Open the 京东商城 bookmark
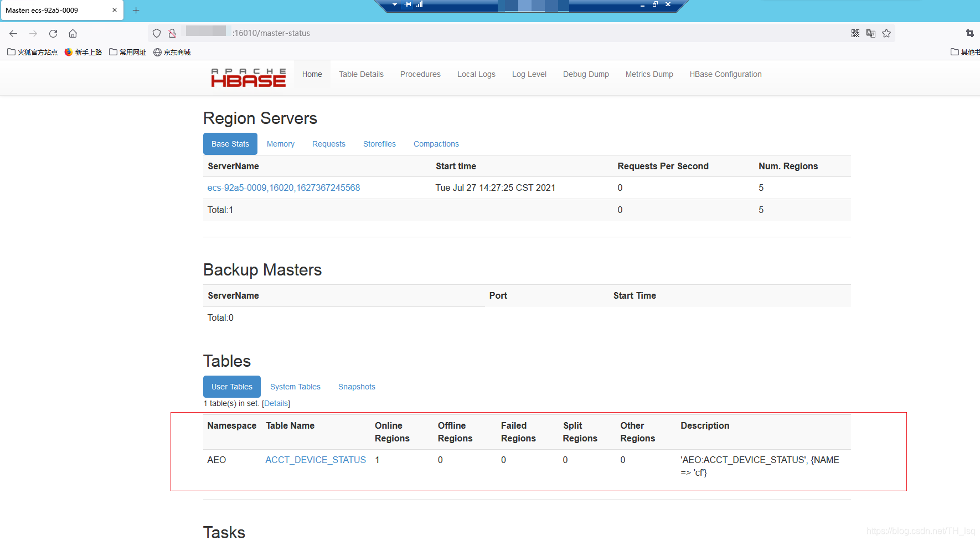This screenshot has width=980, height=541. tap(172, 52)
